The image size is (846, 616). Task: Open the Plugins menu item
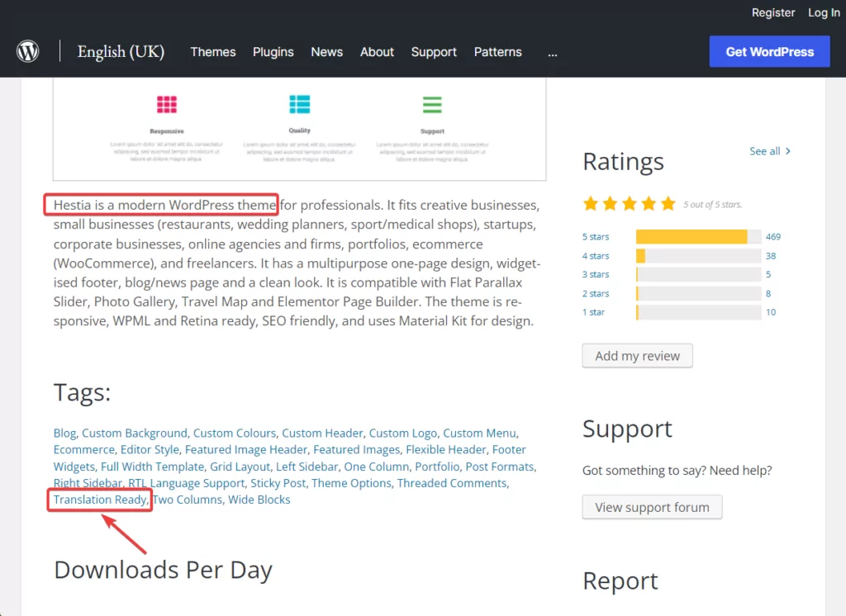coord(273,52)
